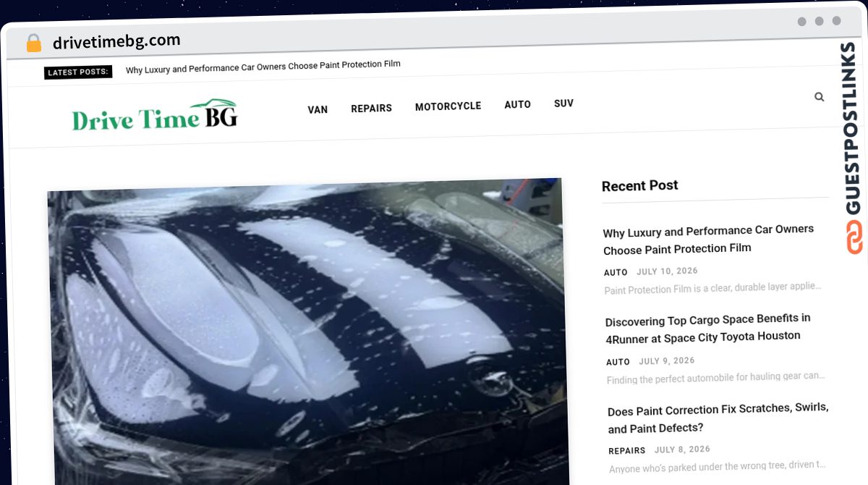The height and width of the screenshot is (485, 868).
Task: Click the LATEST POSTS label
Action: 78,72
